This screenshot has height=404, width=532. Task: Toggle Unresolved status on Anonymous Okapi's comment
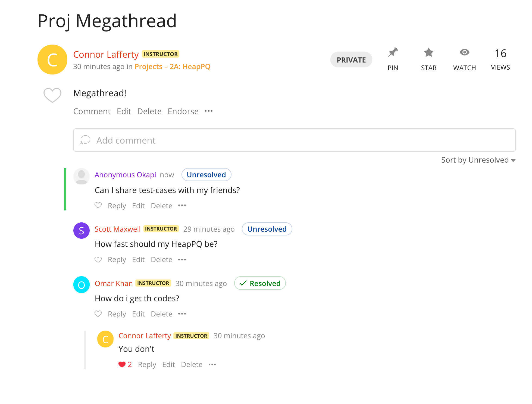[x=206, y=175]
